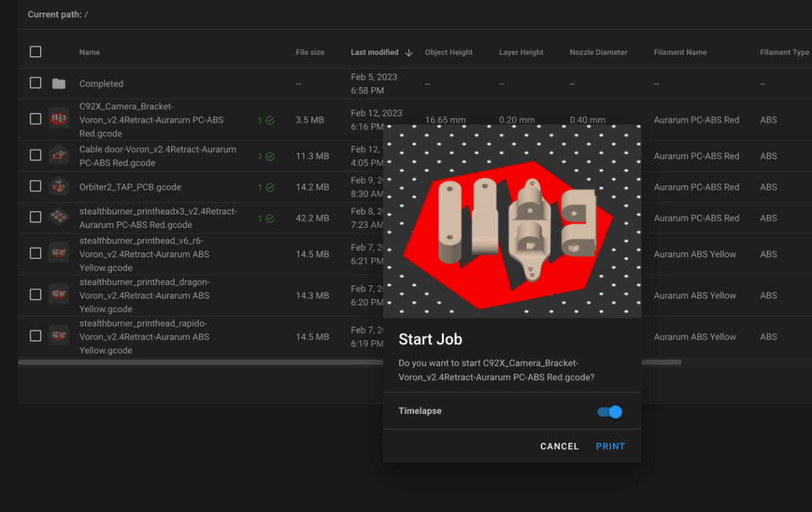This screenshot has height=512, width=812.
Task: Select stealthburner_printhead_v6_r6 gcode file name
Action: [x=144, y=254]
